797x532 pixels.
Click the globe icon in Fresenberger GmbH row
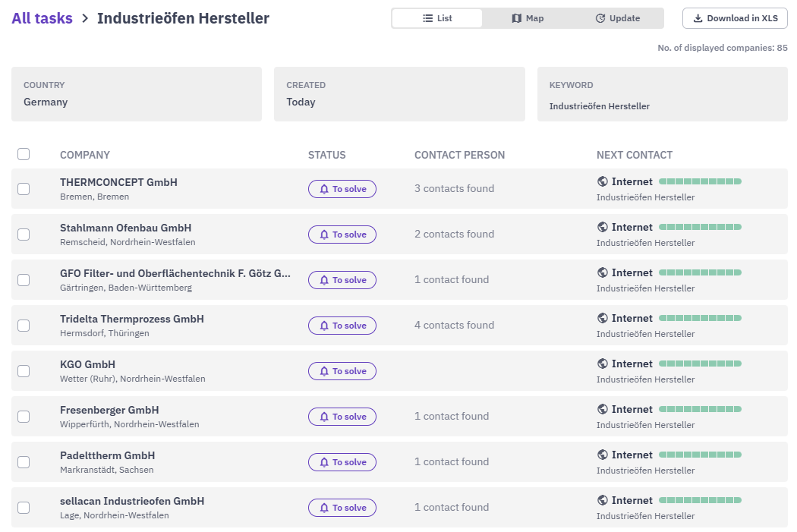point(603,409)
